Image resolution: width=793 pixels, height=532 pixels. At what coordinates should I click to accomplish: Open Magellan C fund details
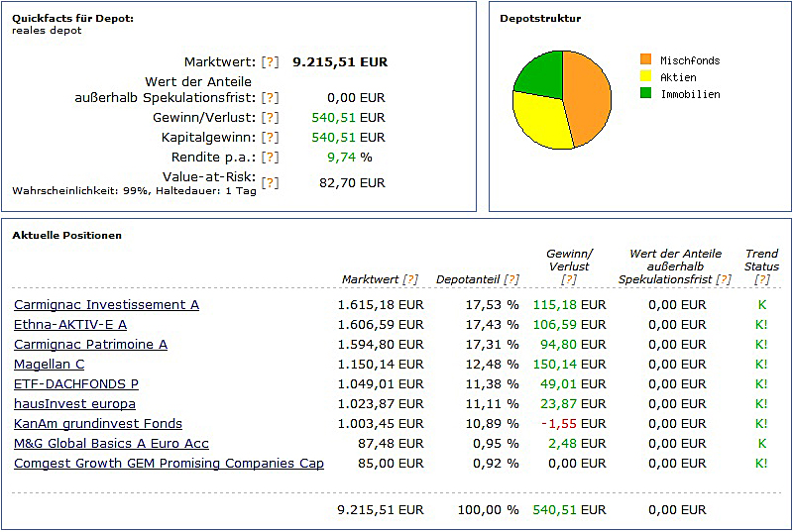[49, 365]
